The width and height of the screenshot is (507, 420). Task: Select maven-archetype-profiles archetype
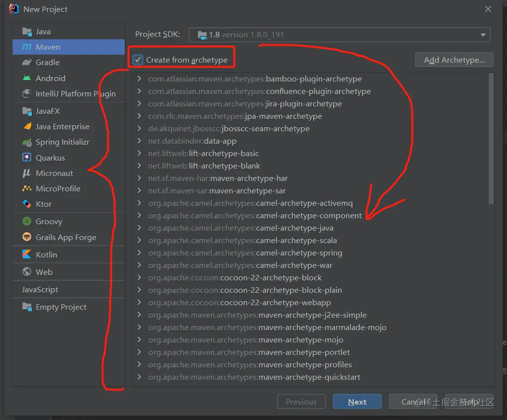pos(250,365)
